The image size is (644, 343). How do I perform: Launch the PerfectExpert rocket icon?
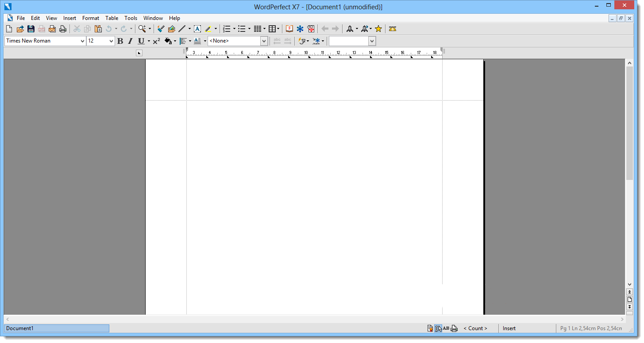point(350,29)
